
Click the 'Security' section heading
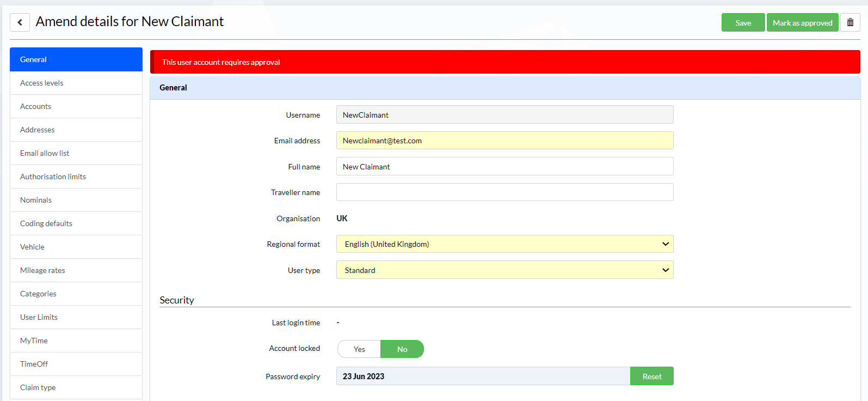pos(177,300)
